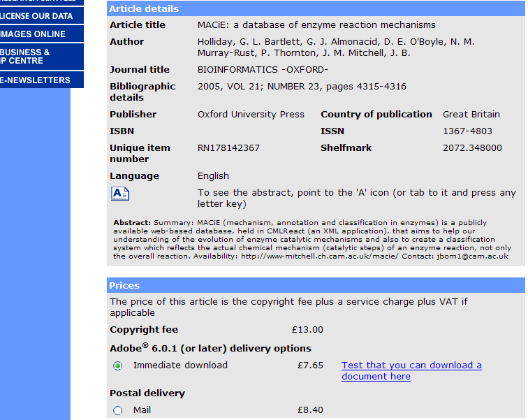Select the Immediate download radio button
This screenshot has width=528, height=420.
coord(117,365)
